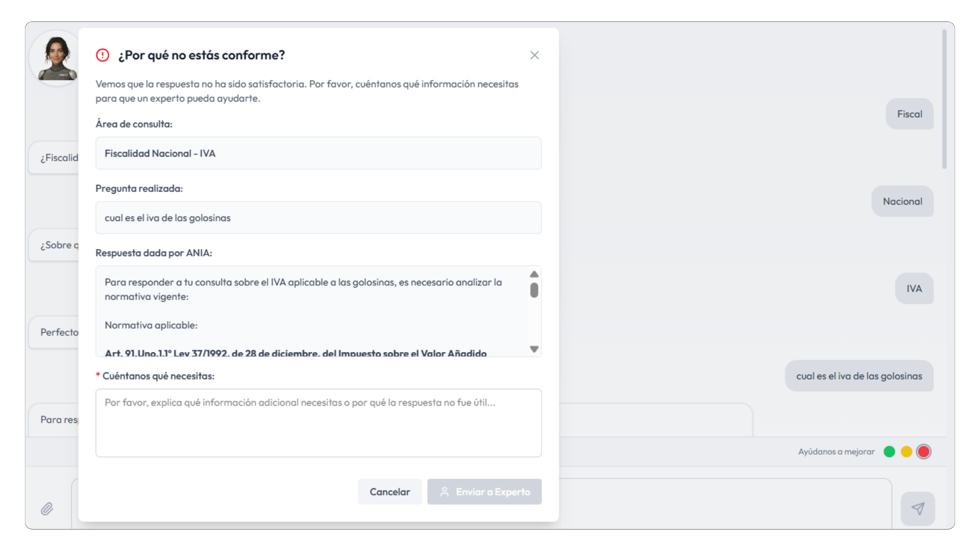Click the send message paper plane icon
980x551 pixels.
(x=918, y=509)
